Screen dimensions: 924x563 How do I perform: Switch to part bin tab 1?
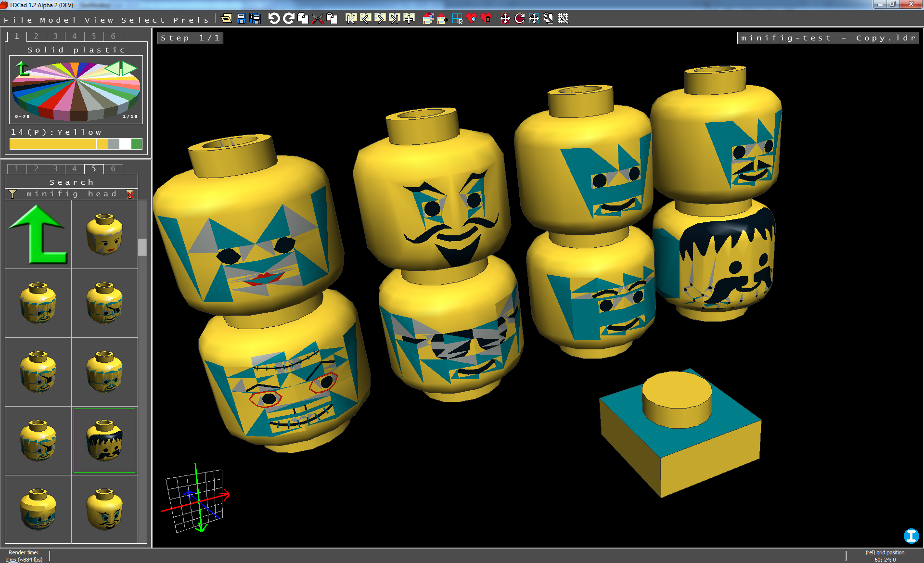[17, 169]
